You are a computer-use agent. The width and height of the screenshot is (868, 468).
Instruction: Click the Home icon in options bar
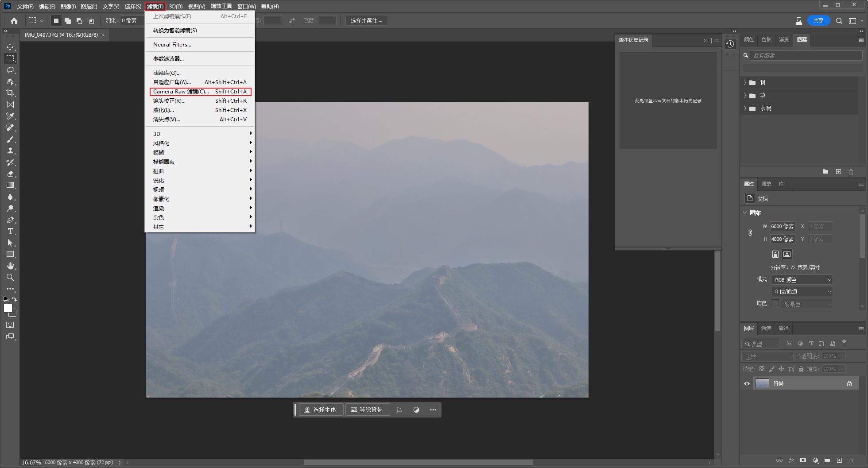(14, 20)
